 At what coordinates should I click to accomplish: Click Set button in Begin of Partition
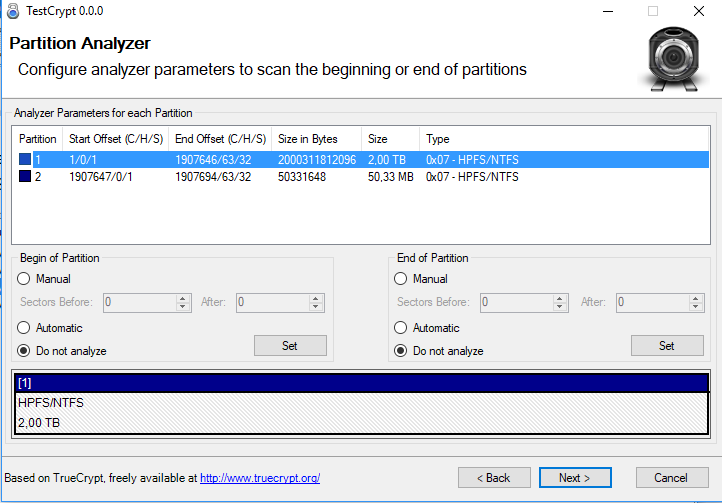[x=290, y=345]
